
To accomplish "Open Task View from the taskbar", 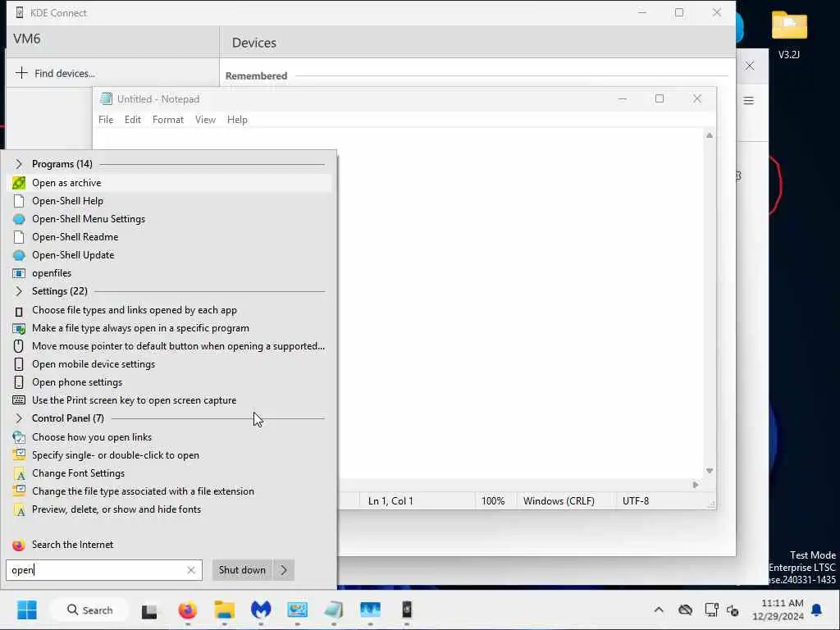I will click(x=149, y=610).
